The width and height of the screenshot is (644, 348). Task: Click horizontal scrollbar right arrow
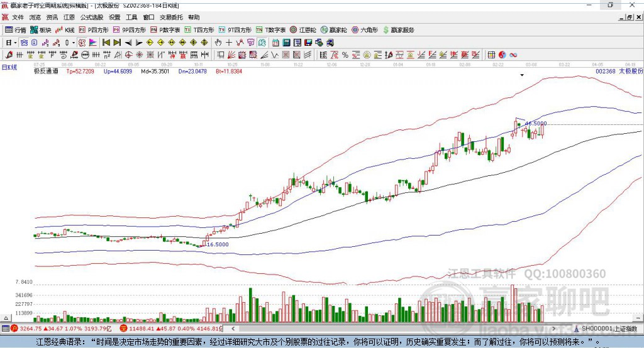[553, 329]
